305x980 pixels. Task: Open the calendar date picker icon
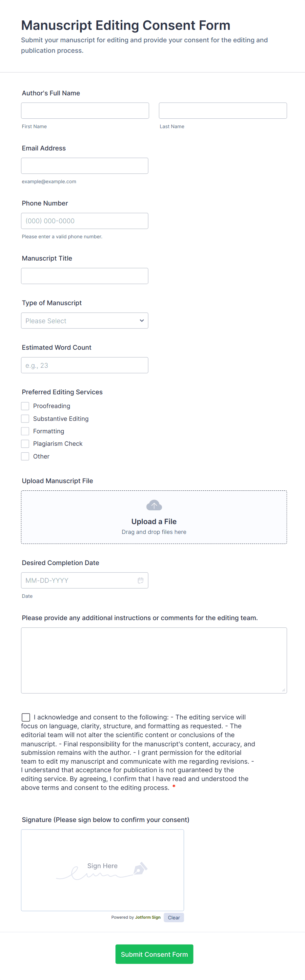tap(140, 580)
